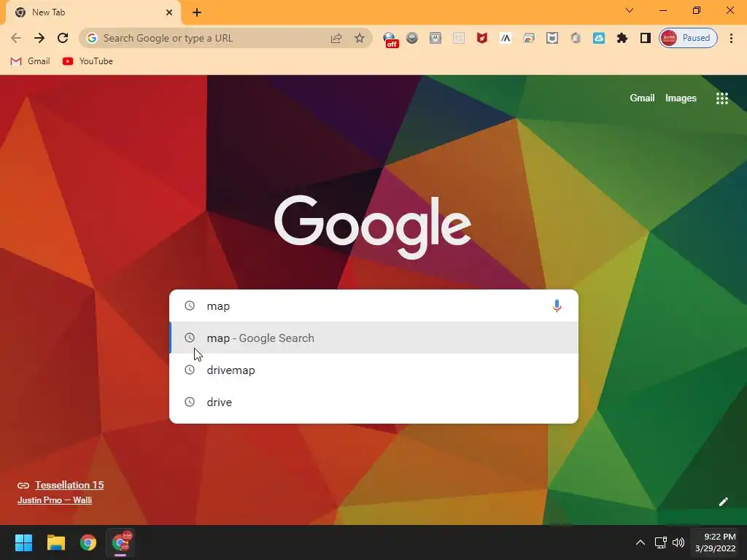Open the Windows Start menu
747x560 pixels.
click(23, 542)
